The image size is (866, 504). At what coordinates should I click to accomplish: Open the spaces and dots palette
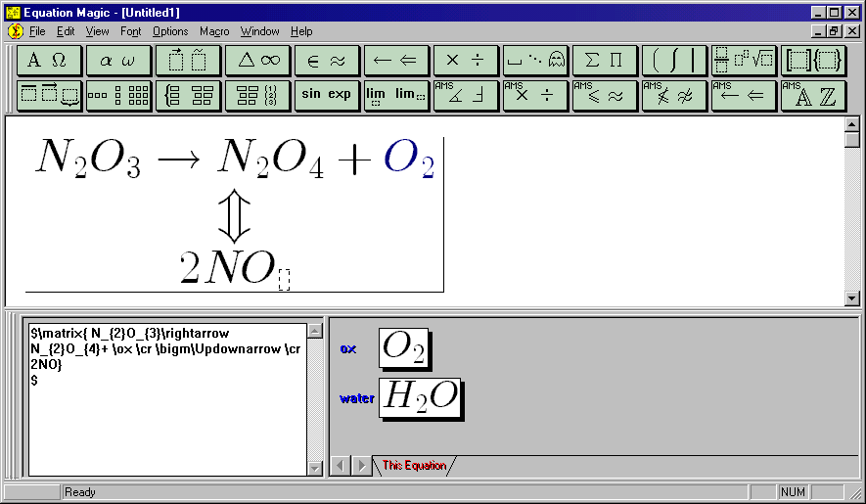pos(535,61)
